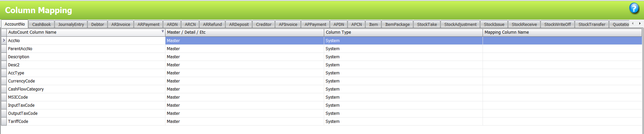
Task: Switch to the Creditor tab
Action: [x=264, y=24]
